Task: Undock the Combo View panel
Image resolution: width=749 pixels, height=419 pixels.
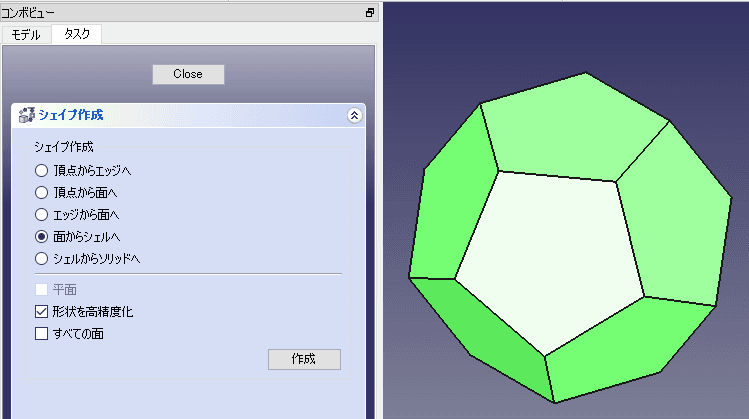Action: point(370,13)
